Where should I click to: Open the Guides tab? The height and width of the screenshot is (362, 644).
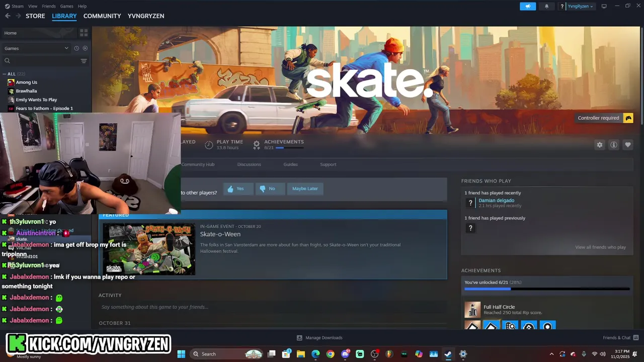[x=290, y=164]
